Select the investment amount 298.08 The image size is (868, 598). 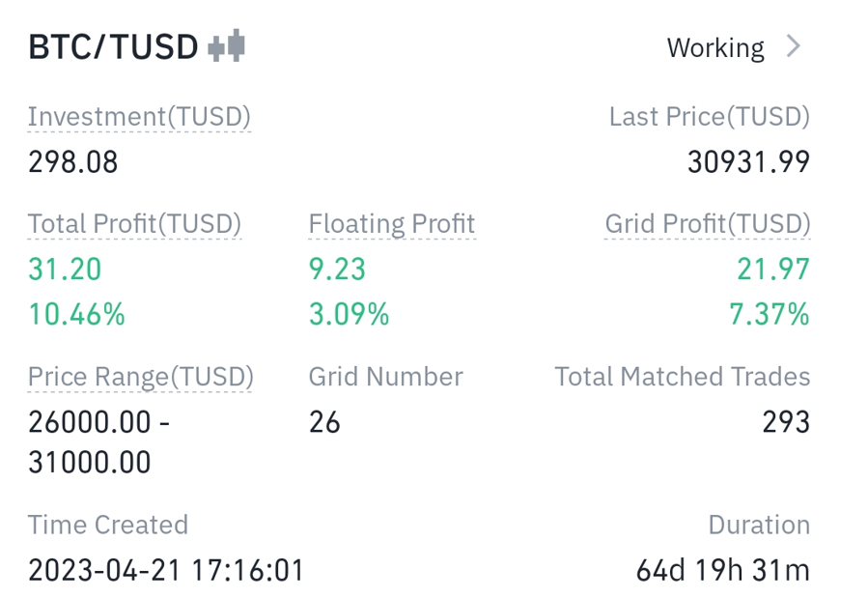[73, 162]
